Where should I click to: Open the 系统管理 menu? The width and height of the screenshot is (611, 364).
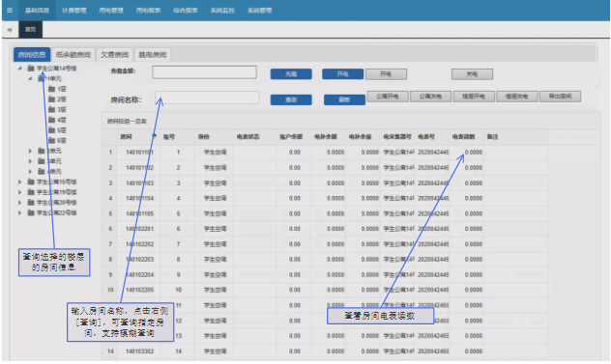click(x=259, y=11)
